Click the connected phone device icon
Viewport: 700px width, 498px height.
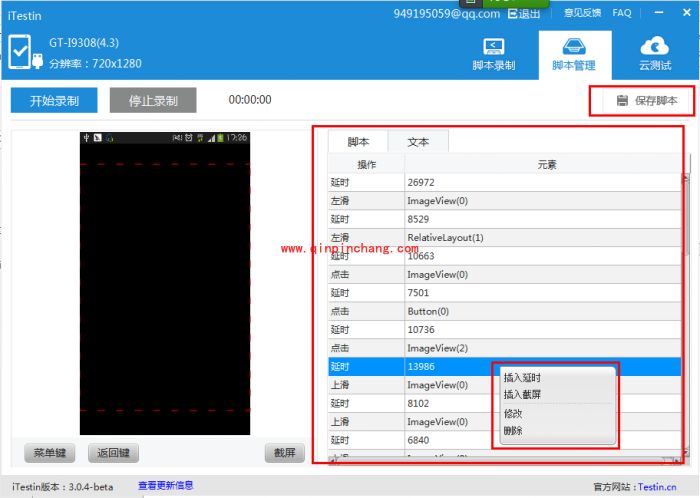tap(20, 52)
